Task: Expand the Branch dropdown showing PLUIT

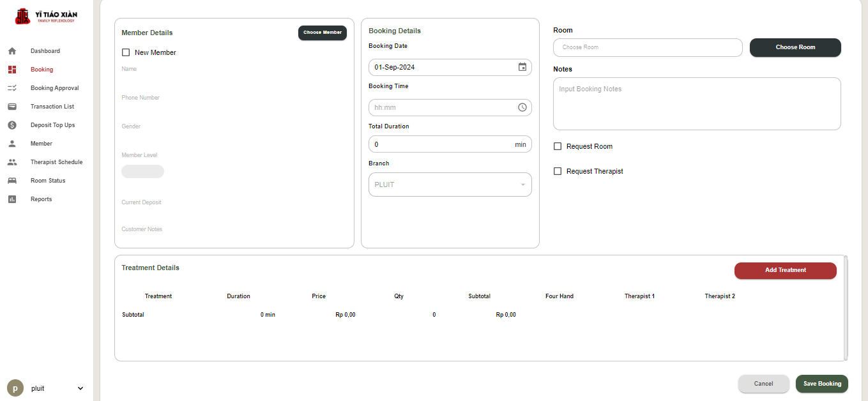Action: pos(450,185)
